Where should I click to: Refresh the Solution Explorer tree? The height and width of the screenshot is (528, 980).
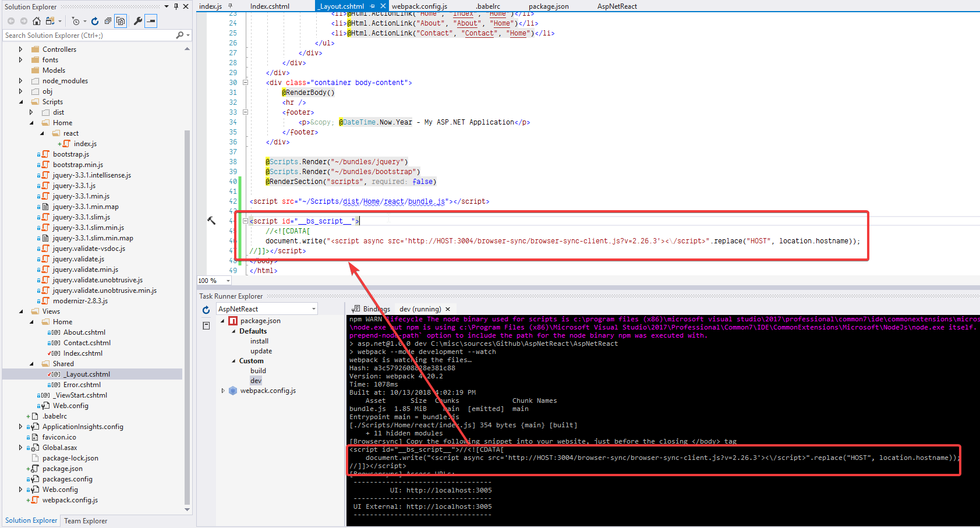(95, 21)
